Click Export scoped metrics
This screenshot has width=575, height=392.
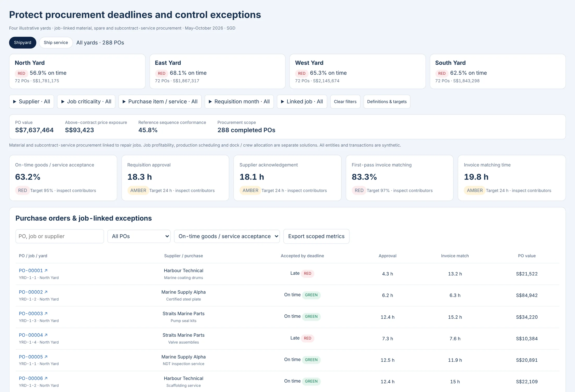pyautogui.click(x=316, y=236)
